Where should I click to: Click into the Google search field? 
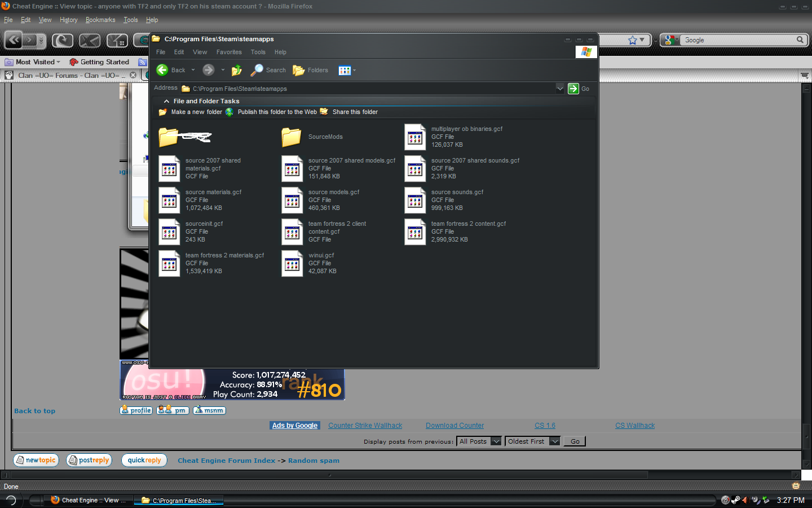(738, 40)
